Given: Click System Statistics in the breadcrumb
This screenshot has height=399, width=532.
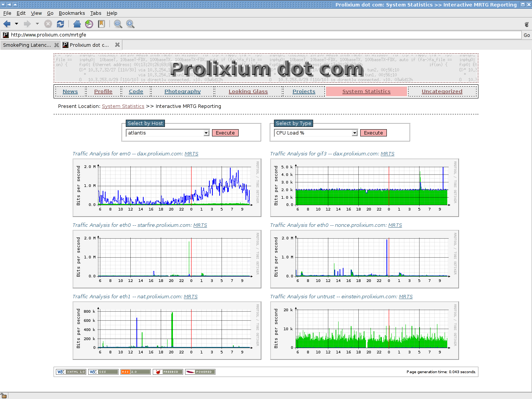Looking at the screenshot, I should pyautogui.click(x=123, y=106).
